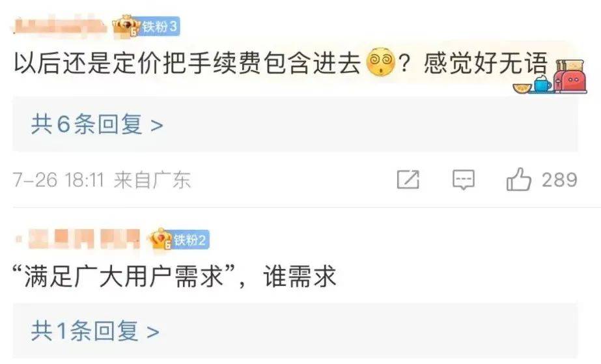The height and width of the screenshot is (364, 601).
Task: Click the crown icon beside 铁粉2
Action: 161,239
